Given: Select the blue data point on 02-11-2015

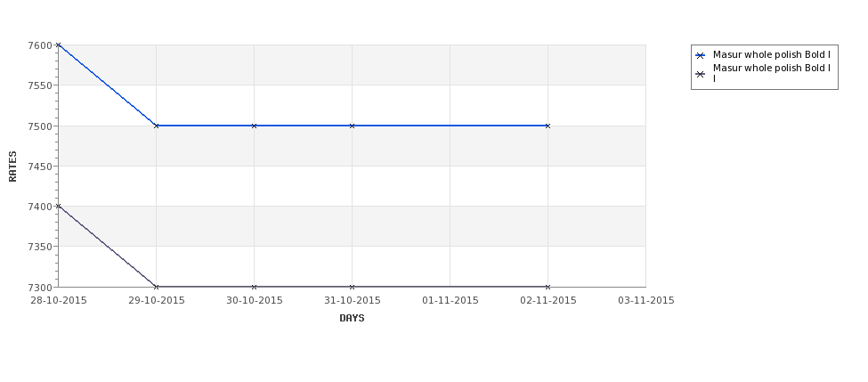Looking at the screenshot, I should click(548, 126).
